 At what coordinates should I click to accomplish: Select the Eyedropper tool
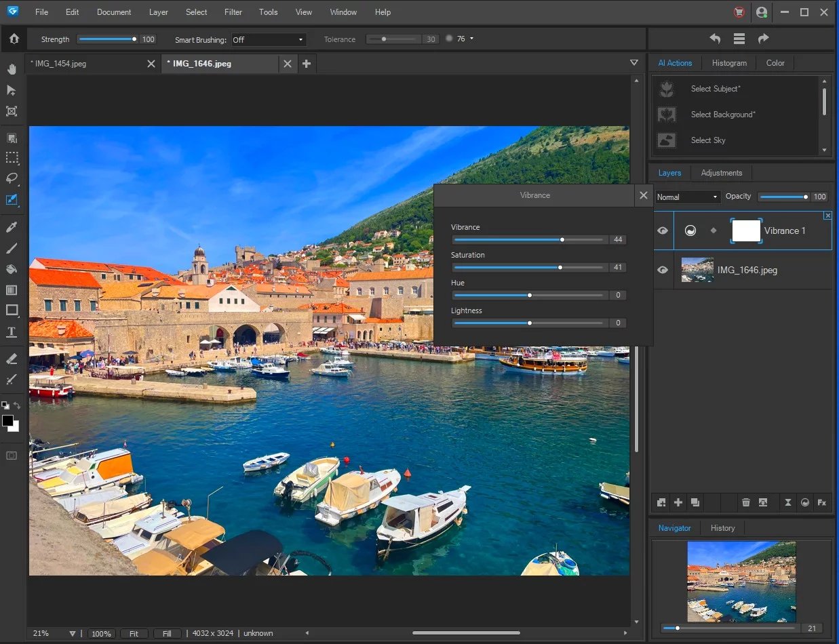click(x=12, y=226)
